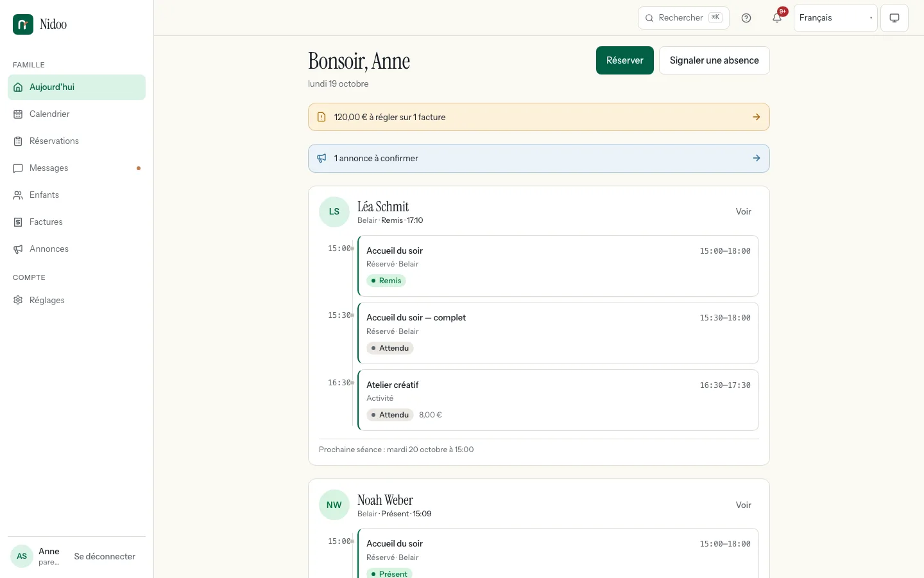This screenshot has width=924, height=578.
Task: Open the Accueil du soir — complet card
Action: click(x=558, y=333)
